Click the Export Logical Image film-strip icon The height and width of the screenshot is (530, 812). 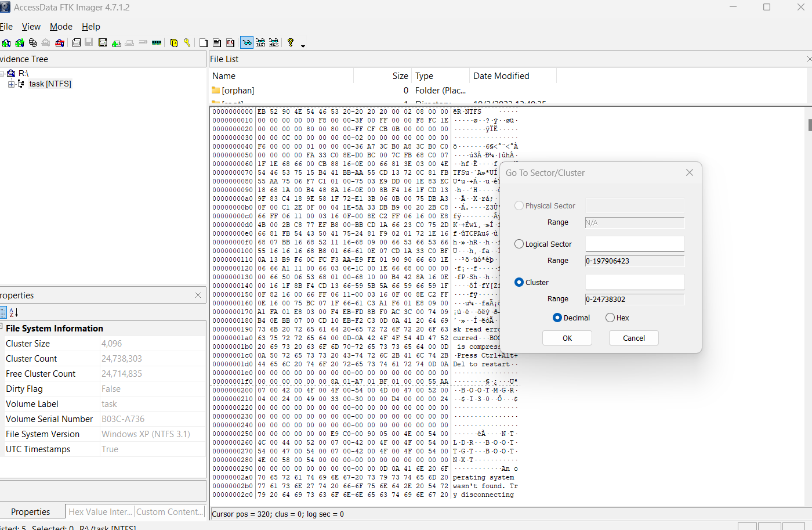103,42
